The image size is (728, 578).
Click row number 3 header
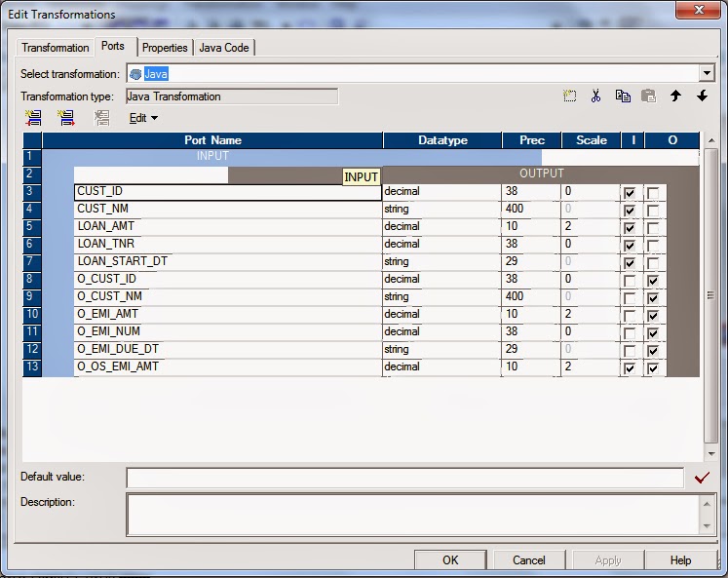pyautogui.click(x=32, y=191)
